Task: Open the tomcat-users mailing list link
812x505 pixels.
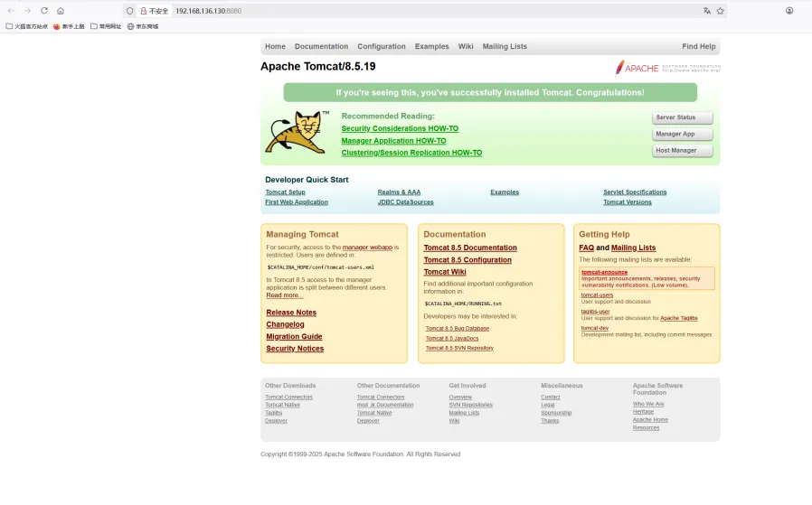Action: (597, 295)
